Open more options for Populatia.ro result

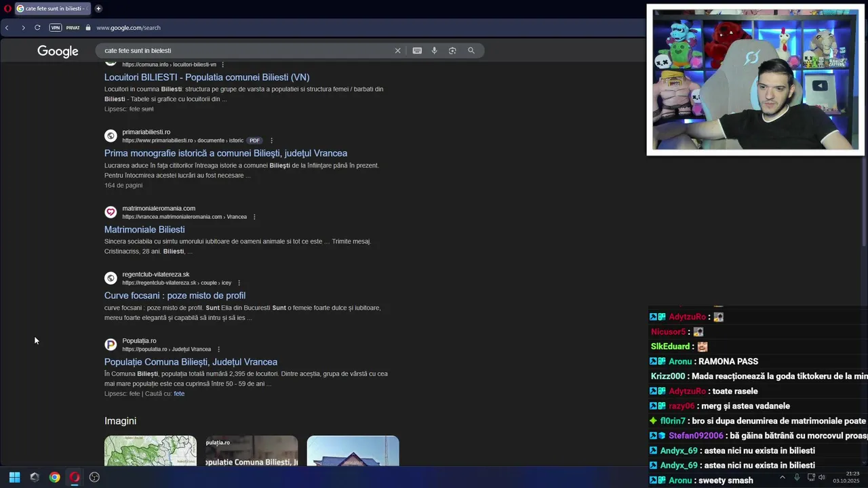pyautogui.click(x=218, y=349)
